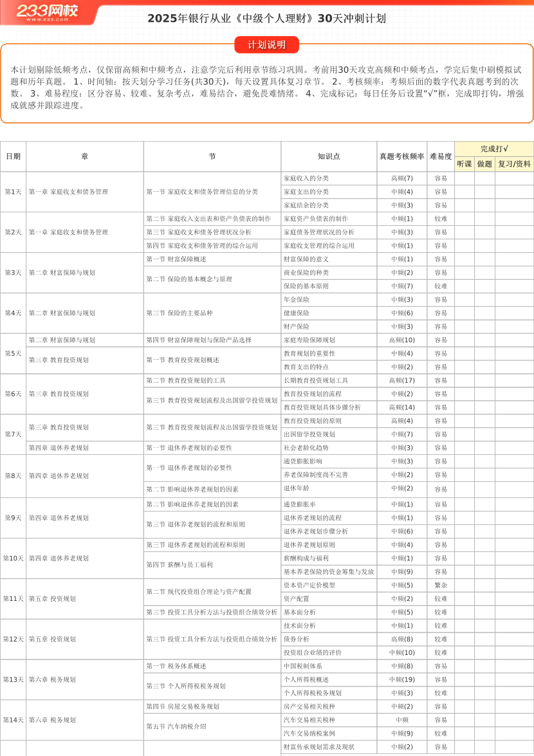Click the 做题 sub-header
The image size is (534, 756).
[484, 164]
